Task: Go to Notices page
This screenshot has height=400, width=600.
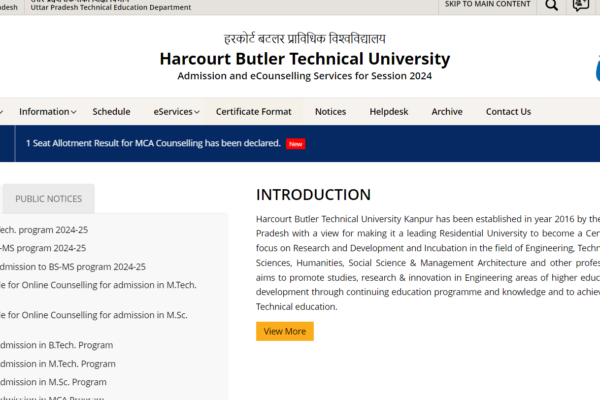Action: pos(331,112)
